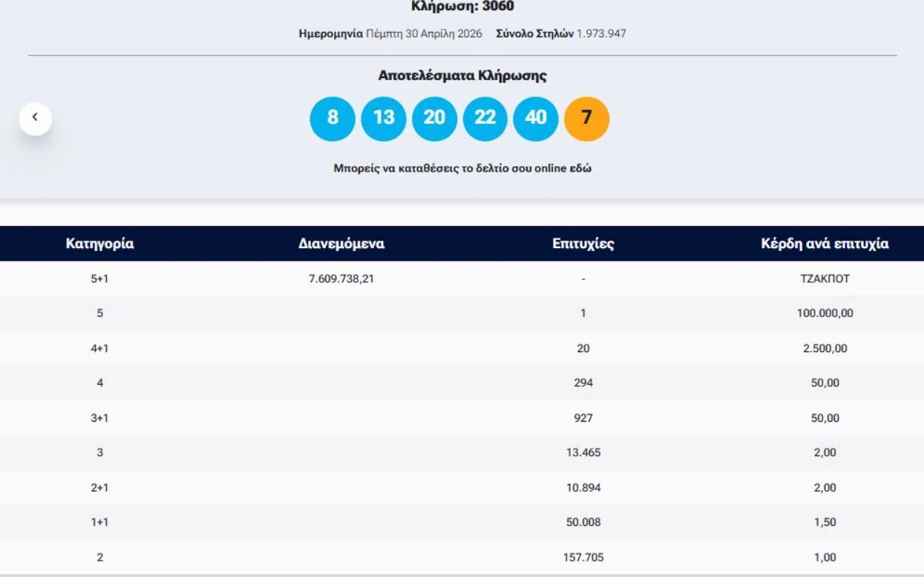Click the blue number 8 ball
The image size is (924, 577).
tap(332, 118)
